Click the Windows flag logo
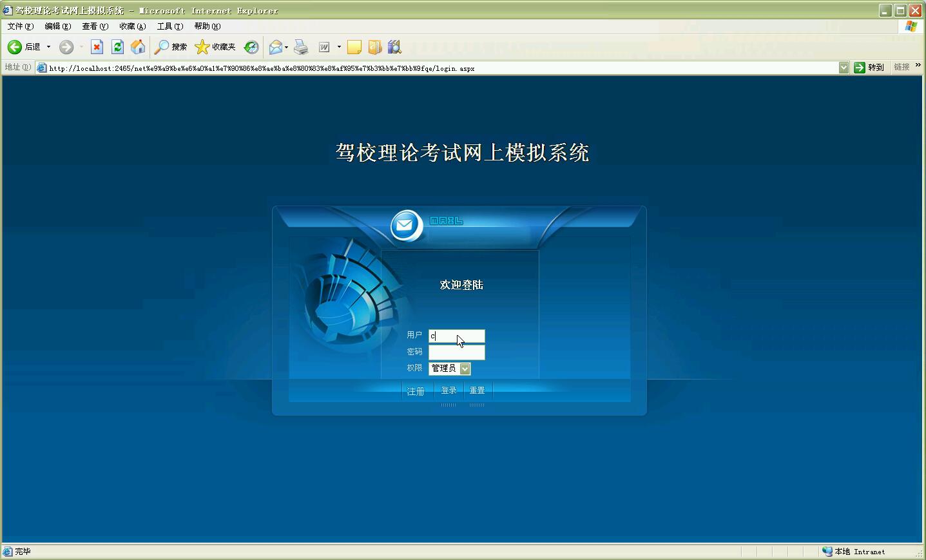This screenshot has width=926, height=560. [911, 26]
